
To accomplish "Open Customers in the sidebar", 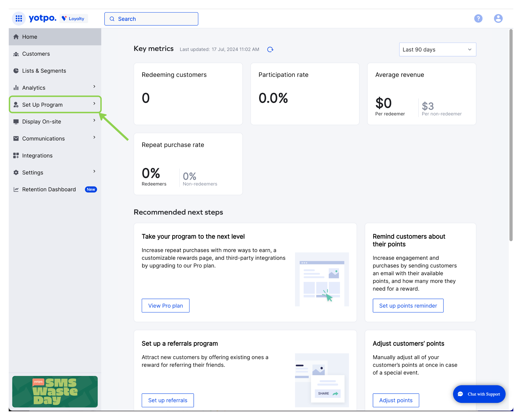I will (55, 54).
